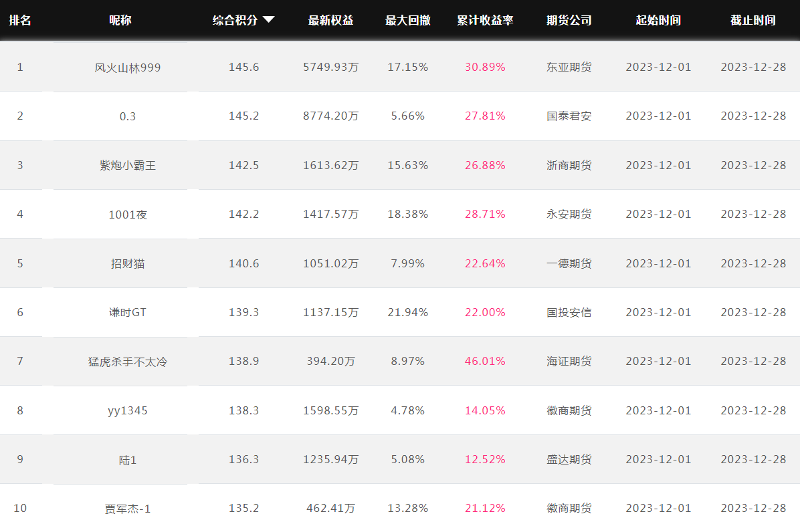Image resolution: width=800 pixels, height=532 pixels.
Task: Click drawdown value 13.28%
Action: pyautogui.click(x=407, y=508)
